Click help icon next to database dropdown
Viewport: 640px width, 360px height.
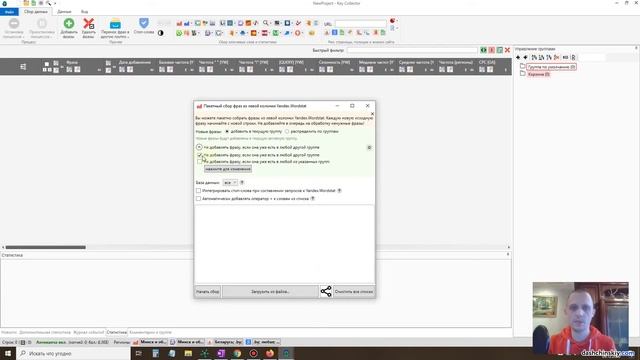tap(242, 182)
